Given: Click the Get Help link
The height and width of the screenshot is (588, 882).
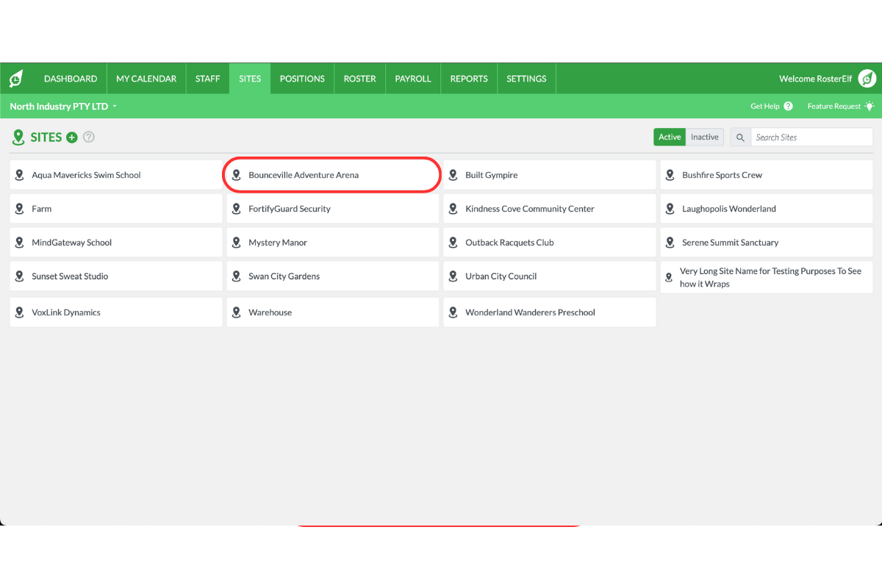Looking at the screenshot, I should pyautogui.click(x=764, y=107).
